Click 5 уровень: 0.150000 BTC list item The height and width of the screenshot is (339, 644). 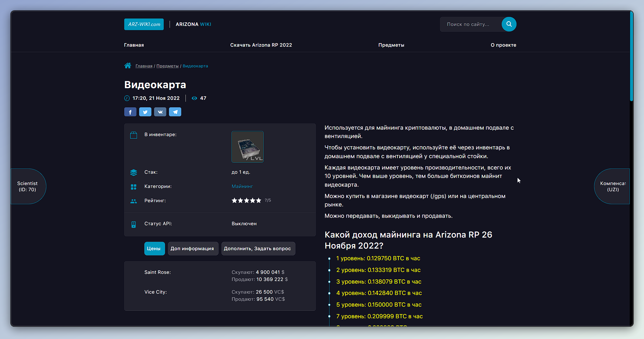coord(379,305)
